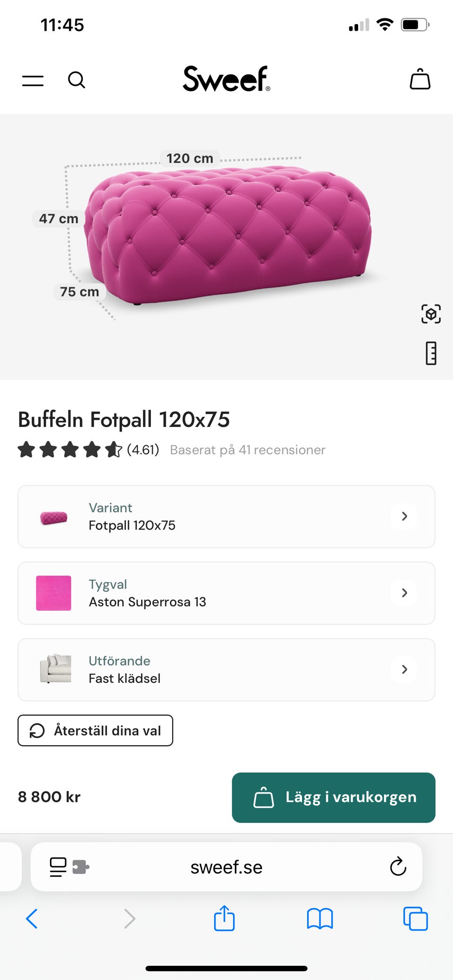Tap the Superrosa pink fabric swatch

54,593
